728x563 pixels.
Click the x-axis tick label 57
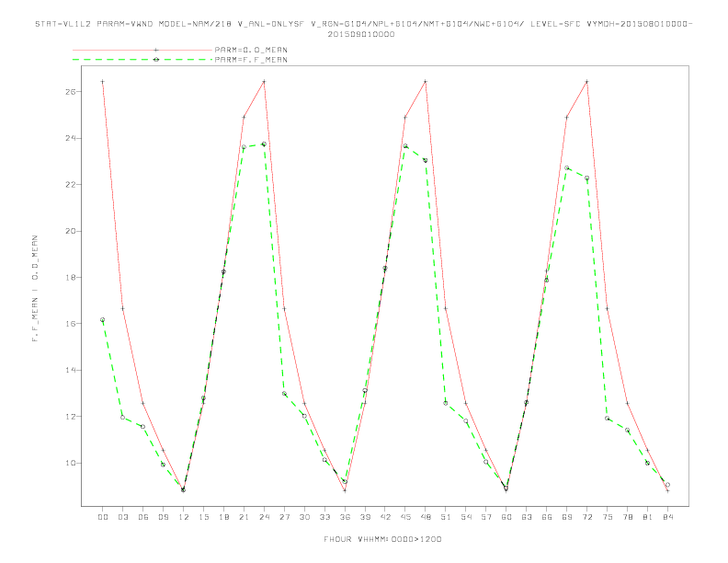486,517
